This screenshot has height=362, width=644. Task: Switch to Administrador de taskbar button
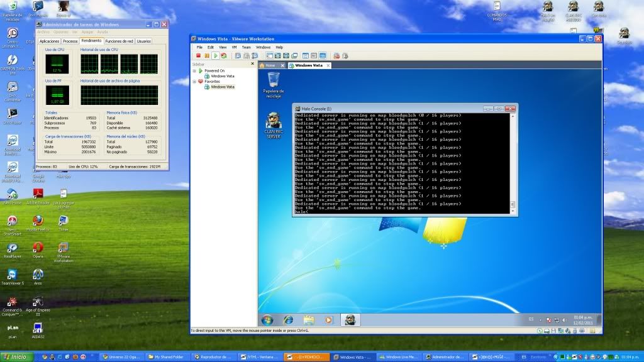click(445, 357)
